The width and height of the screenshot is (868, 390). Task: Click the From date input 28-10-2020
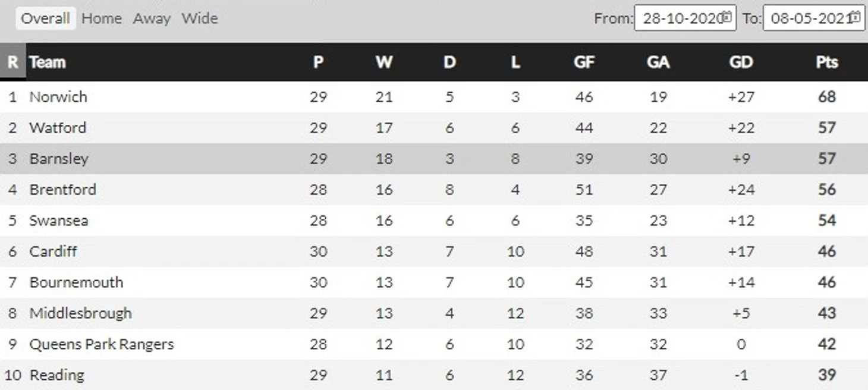point(685,18)
